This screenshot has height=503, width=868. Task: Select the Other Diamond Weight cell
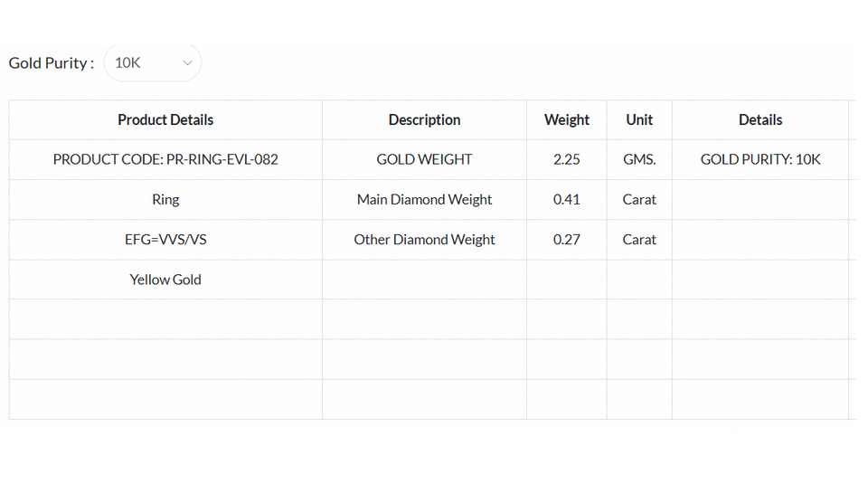424,240
